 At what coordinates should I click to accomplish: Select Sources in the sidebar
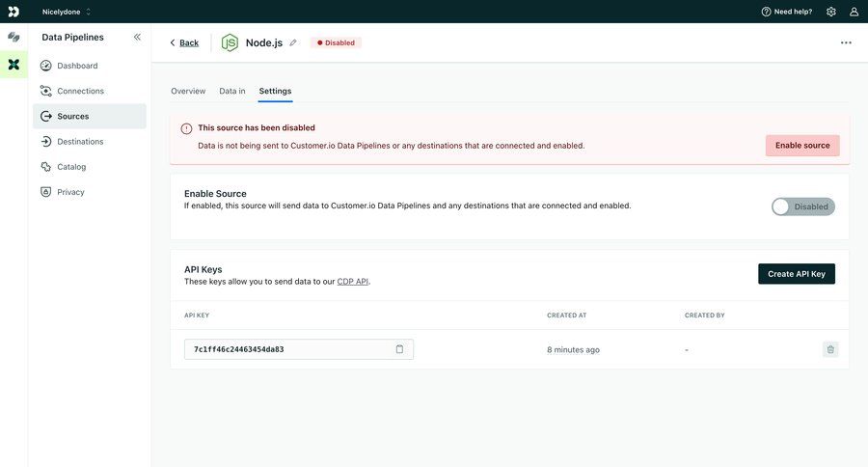pyautogui.click(x=90, y=117)
